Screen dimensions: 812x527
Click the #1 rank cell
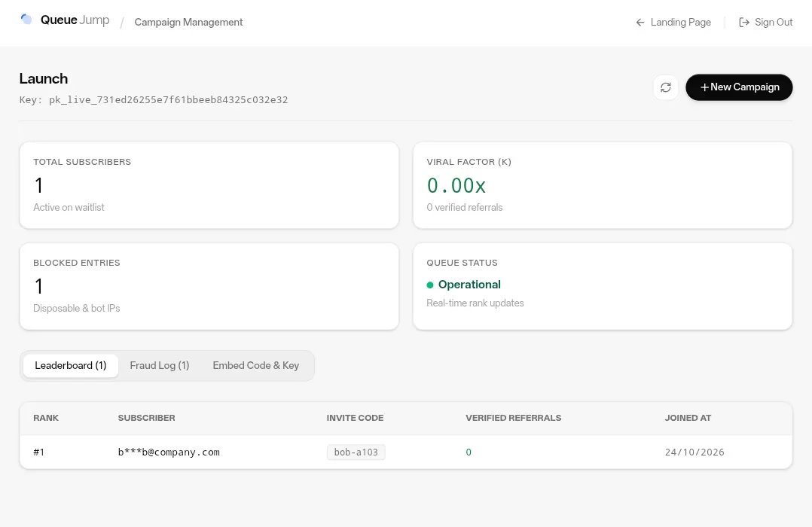39,452
